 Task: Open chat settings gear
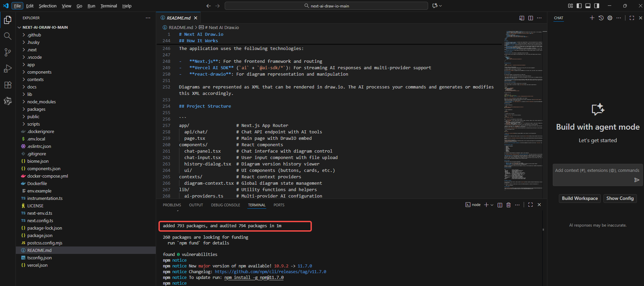(610, 18)
